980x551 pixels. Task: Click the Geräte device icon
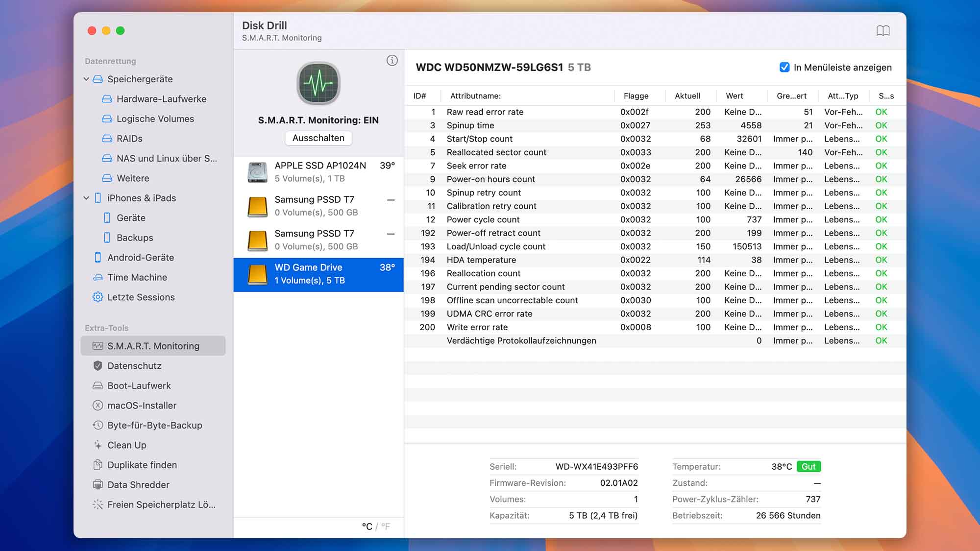pos(107,218)
